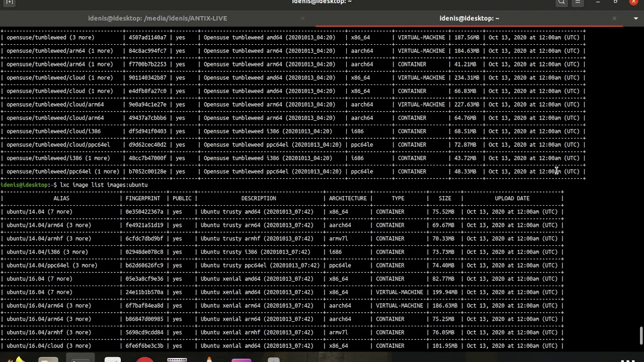Switch to the /media/idenis/ANTIX-LIVE tab
Viewport: 644px width, 362px height.
pyautogui.click(x=157, y=18)
